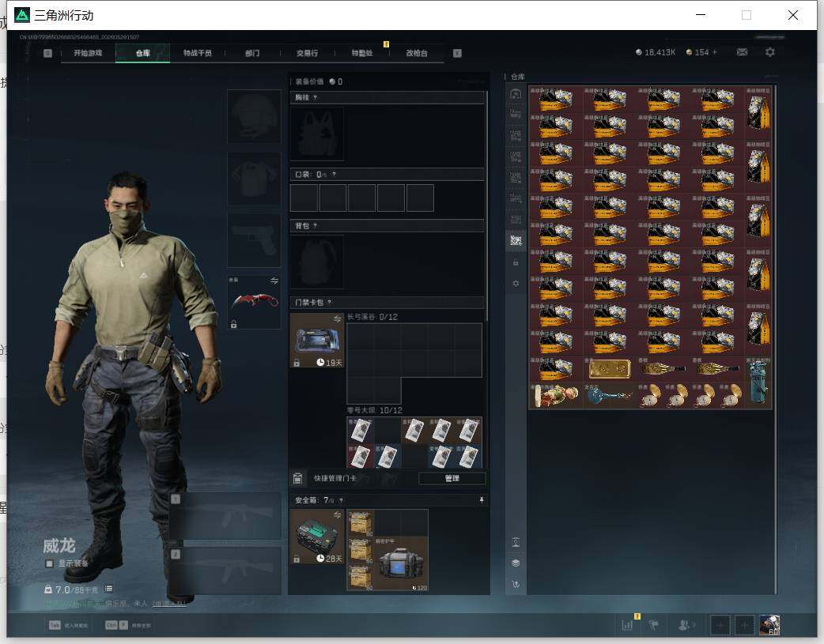Click the 申请入队 link

tap(169, 604)
